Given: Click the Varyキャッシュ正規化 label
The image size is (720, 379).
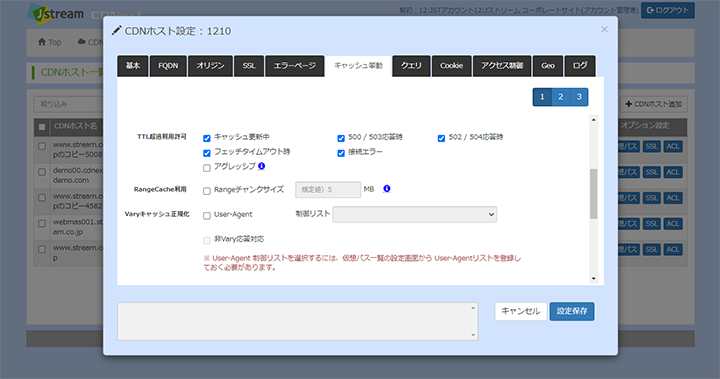Looking at the screenshot, I should click(x=157, y=214).
